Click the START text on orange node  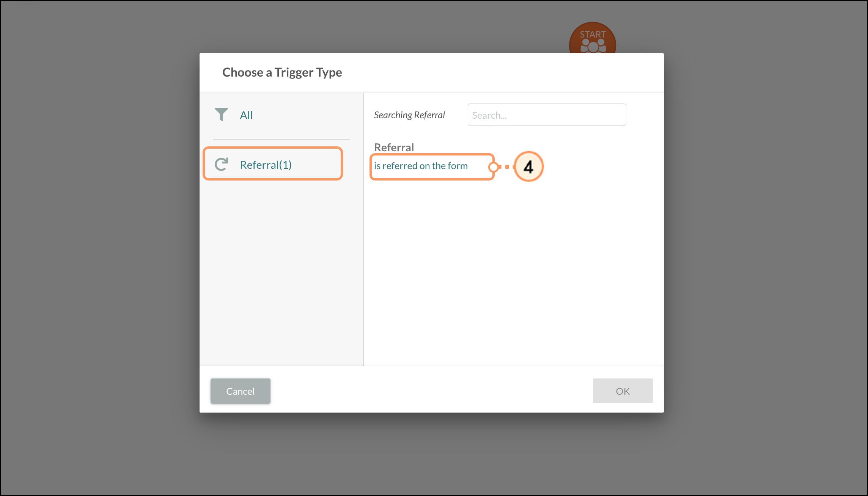coord(593,34)
